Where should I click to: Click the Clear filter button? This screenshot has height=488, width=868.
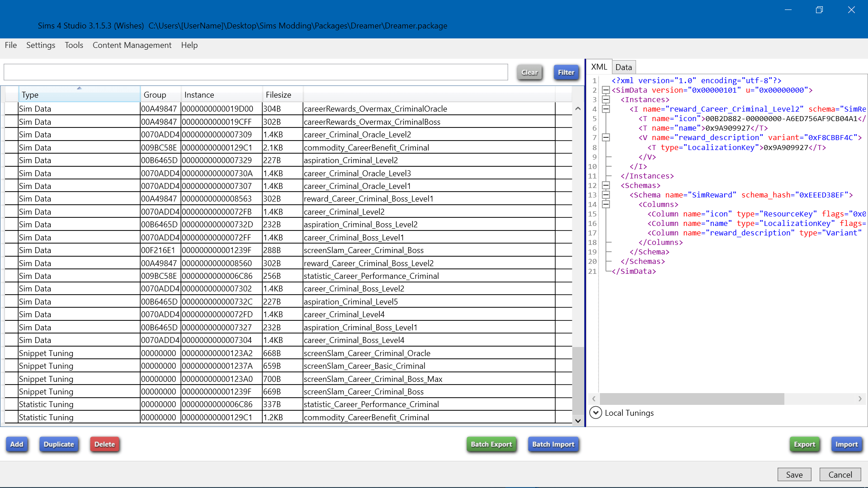pyautogui.click(x=529, y=72)
